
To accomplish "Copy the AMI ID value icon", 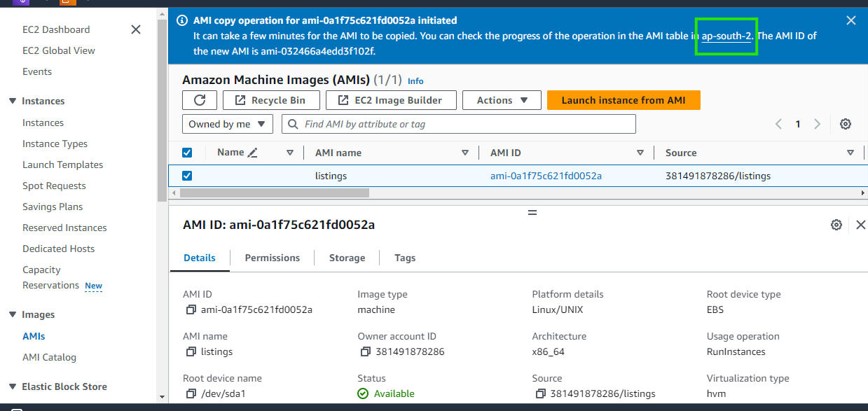I will pos(191,309).
